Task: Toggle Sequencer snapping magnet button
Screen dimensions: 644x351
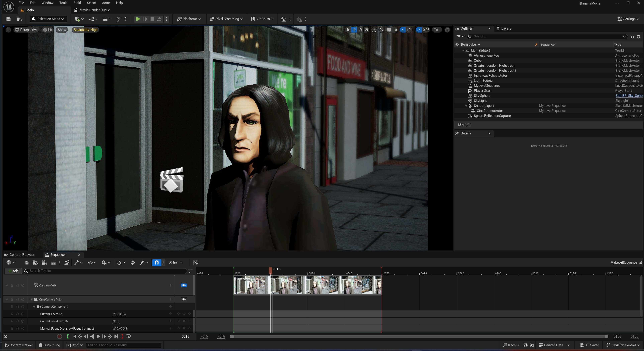Action: tap(157, 263)
